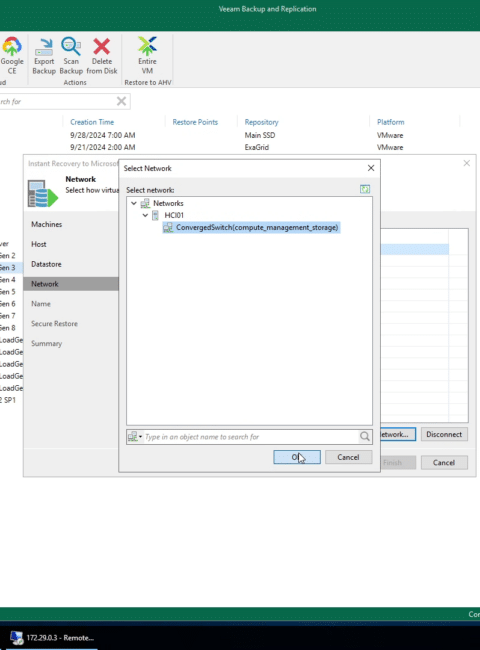
Task: Select the 9/28/2024 7:00 AM row
Action: pos(102,135)
